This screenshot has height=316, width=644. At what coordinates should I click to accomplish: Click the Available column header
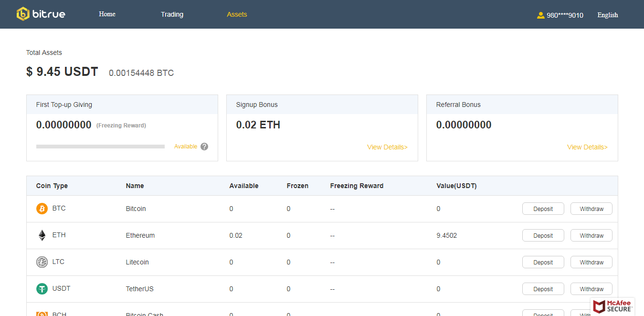click(244, 186)
